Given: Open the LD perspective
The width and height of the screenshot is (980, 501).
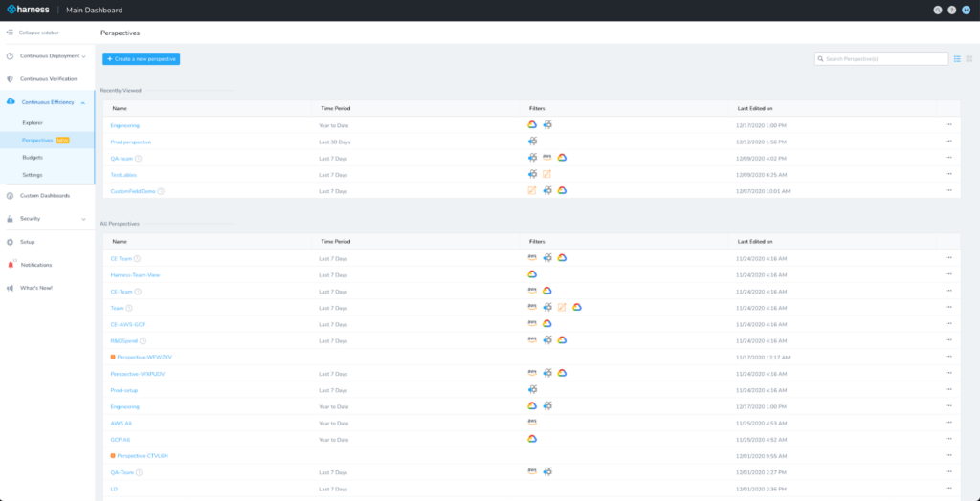Looking at the screenshot, I should [114, 490].
